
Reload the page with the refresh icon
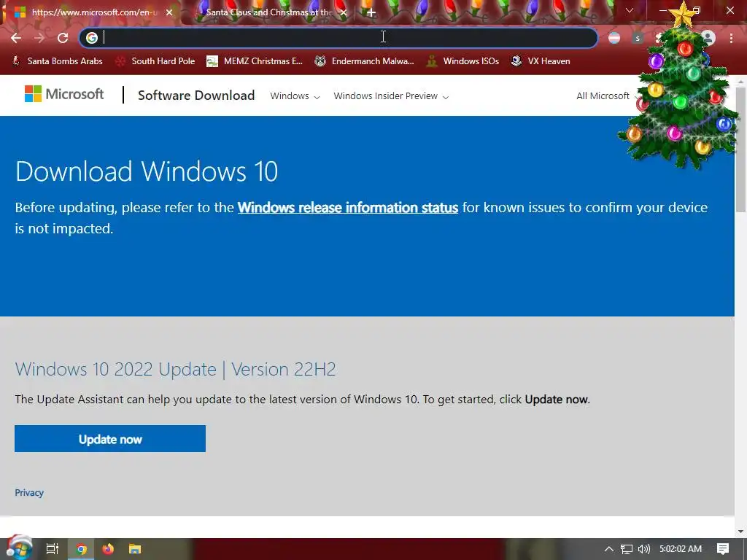[x=63, y=38]
